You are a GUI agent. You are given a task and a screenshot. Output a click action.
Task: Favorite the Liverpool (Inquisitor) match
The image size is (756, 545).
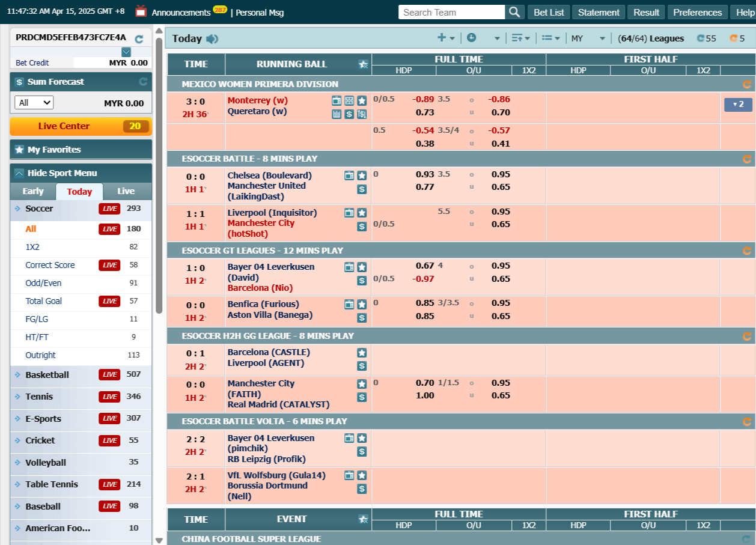[x=362, y=213]
